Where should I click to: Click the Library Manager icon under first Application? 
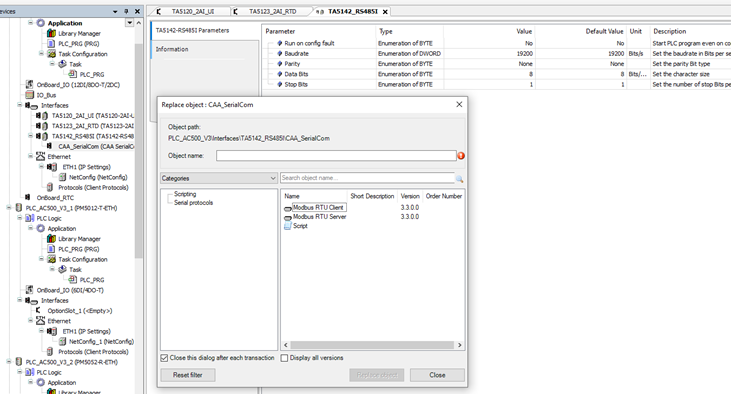pyautogui.click(x=51, y=33)
